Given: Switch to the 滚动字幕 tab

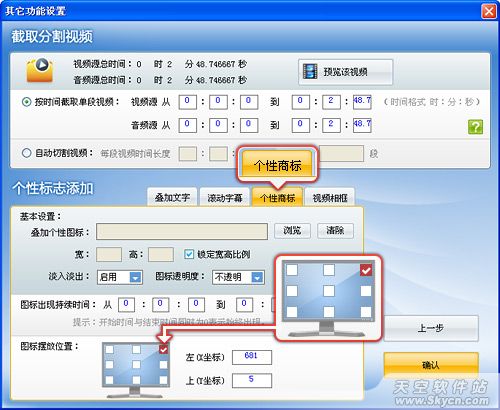Looking at the screenshot, I should click(225, 198).
